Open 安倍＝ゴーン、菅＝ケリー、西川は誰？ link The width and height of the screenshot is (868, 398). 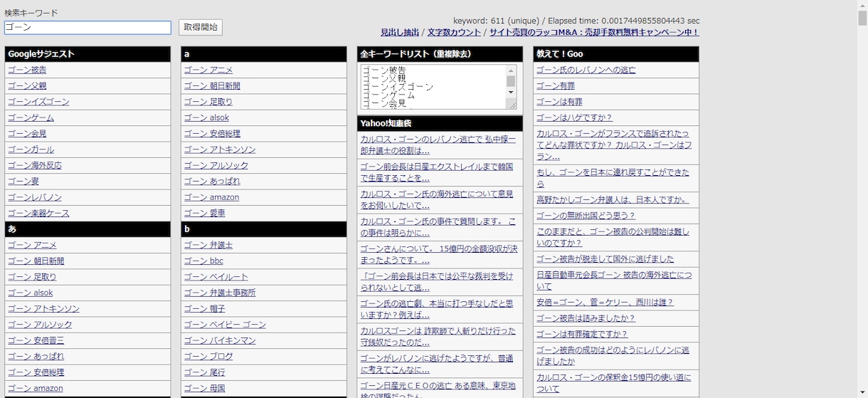tap(605, 303)
